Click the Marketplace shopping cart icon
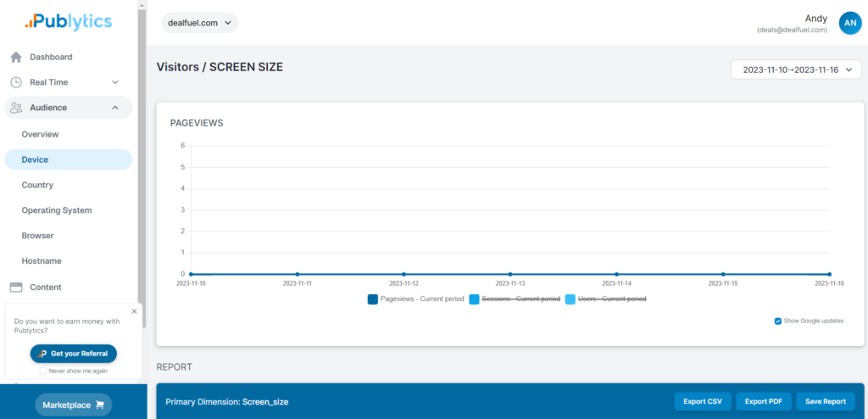The image size is (868, 419). [x=100, y=405]
